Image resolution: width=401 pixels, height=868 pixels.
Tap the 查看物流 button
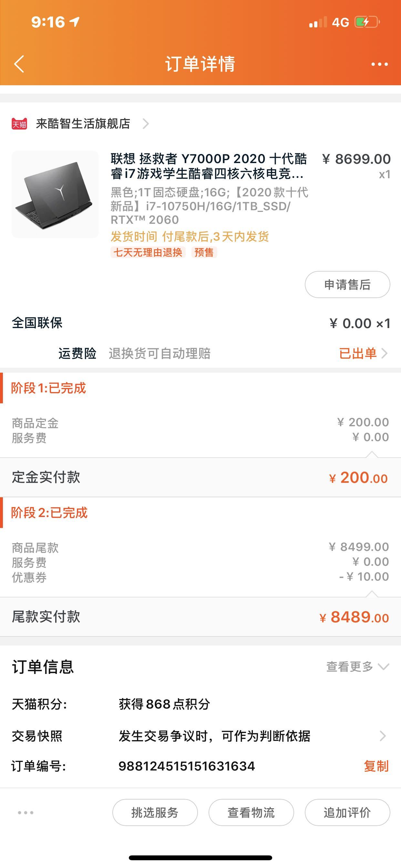[251, 813]
